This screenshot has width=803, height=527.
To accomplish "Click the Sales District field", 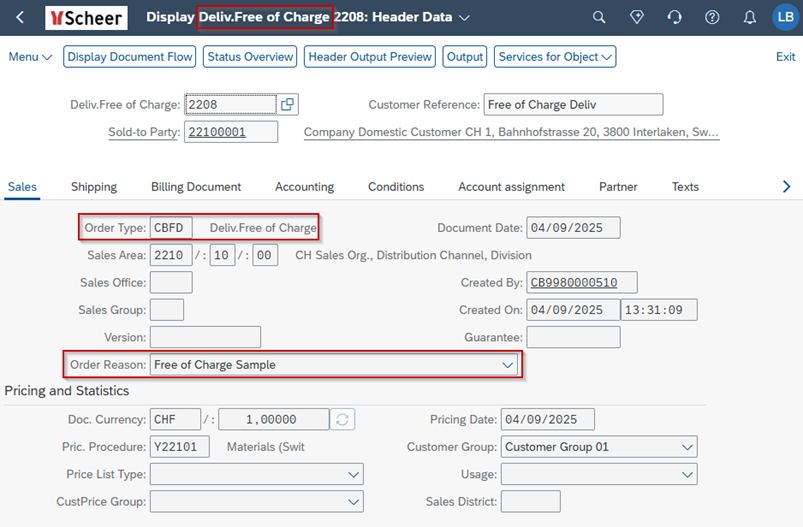I will (x=531, y=501).
